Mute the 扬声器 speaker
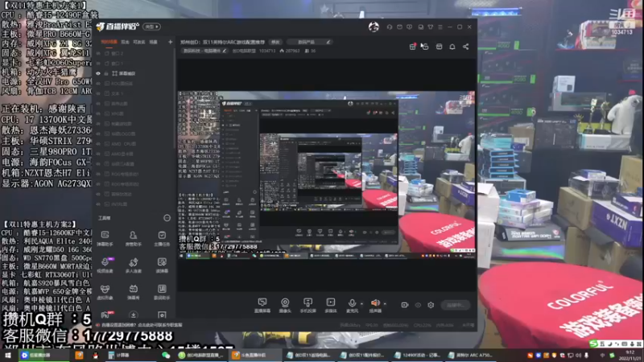Screen dimensions: 644x362 pos(375,306)
